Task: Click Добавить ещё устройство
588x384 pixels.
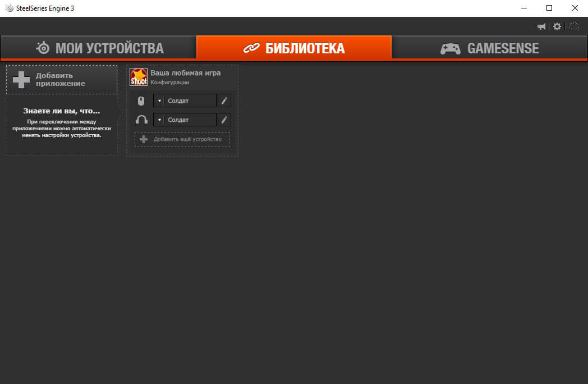Action: (x=182, y=139)
